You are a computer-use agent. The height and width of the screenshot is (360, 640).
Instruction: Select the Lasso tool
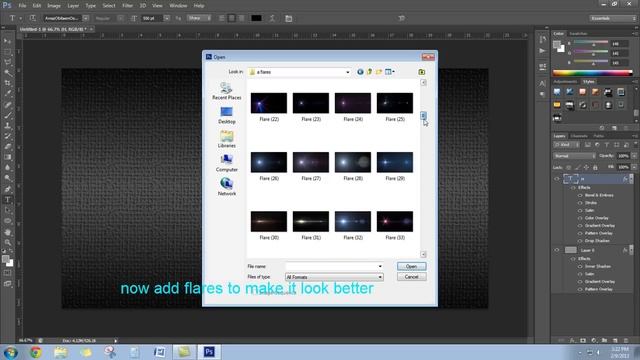click(x=7, y=62)
